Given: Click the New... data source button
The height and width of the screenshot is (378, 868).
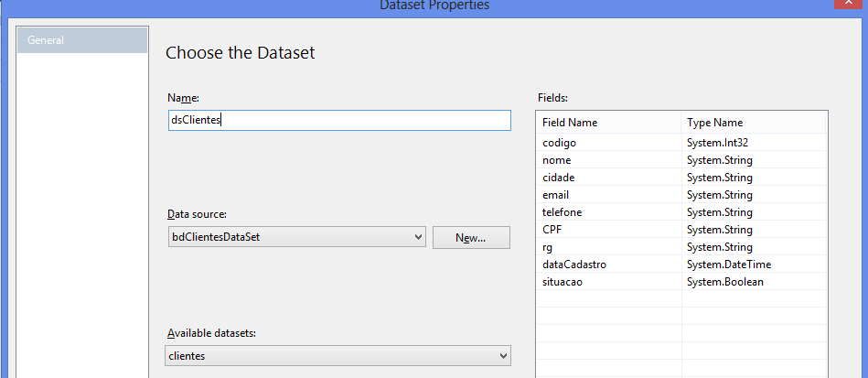Looking at the screenshot, I should 470,237.
